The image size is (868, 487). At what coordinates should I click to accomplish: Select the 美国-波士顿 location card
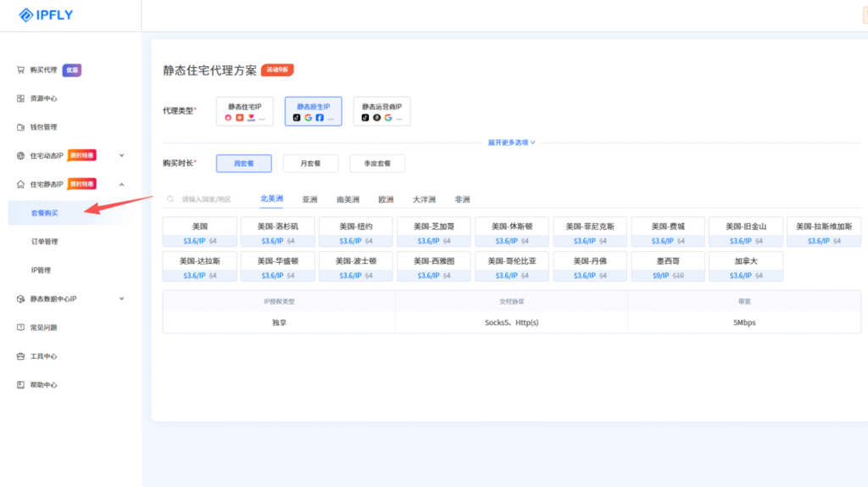pyautogui.click(x=356, y=266)
